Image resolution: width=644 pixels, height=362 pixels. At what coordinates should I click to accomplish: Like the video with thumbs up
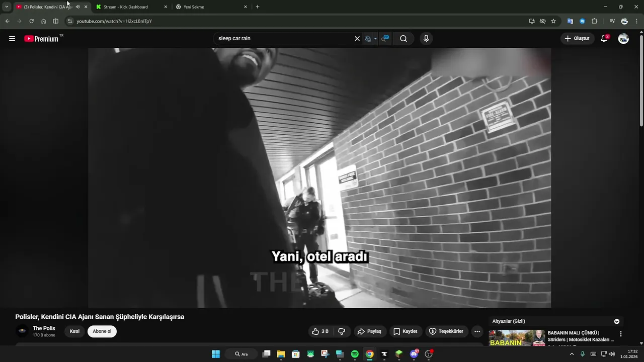click(x=320, y=331)
